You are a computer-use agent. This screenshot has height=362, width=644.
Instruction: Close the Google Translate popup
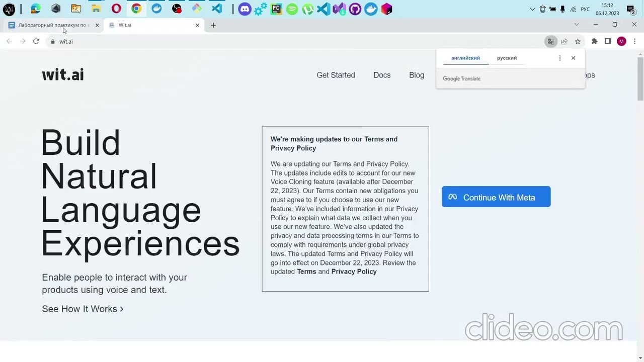(573, 58)
